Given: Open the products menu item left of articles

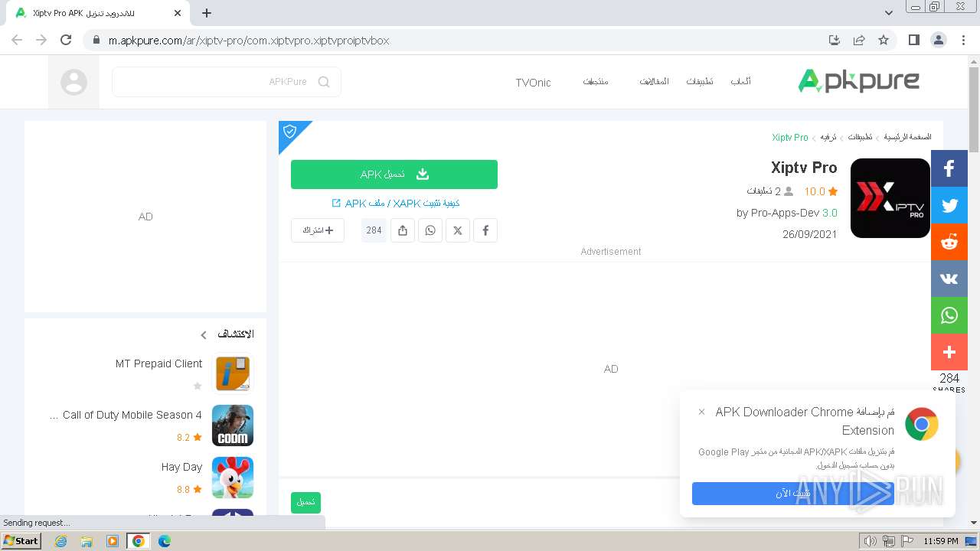Looking at the screenshot, I should [x=596, y=82].
